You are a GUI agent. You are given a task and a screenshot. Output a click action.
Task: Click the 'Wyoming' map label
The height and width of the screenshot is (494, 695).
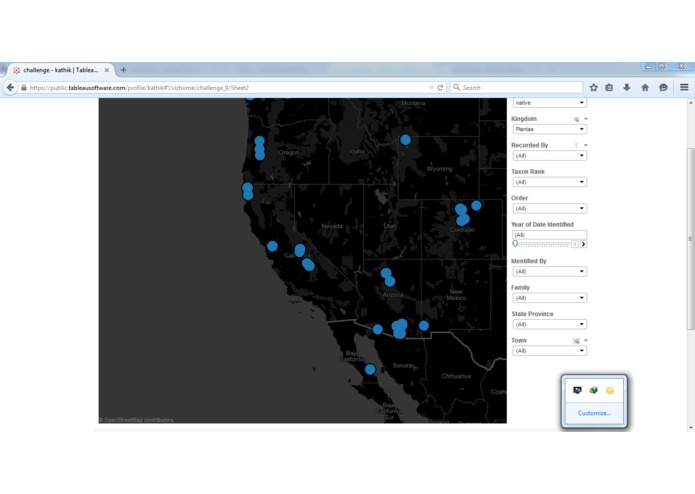click(439, 169)
